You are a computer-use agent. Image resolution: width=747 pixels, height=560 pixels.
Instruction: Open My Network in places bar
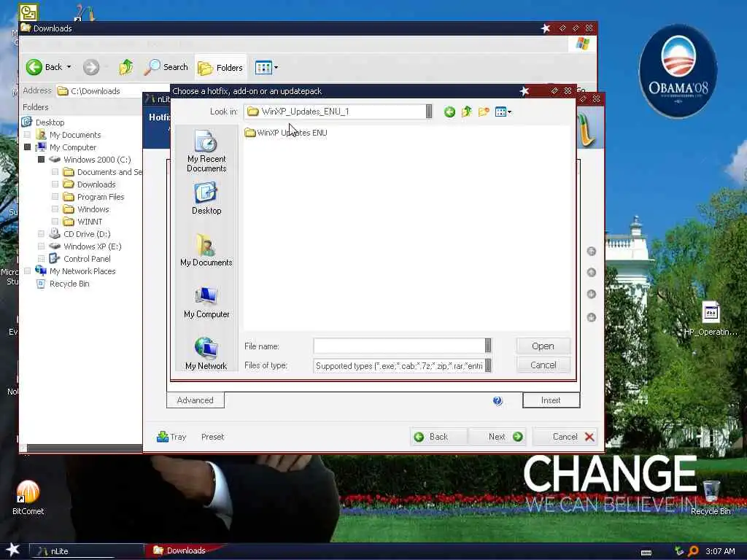206,354
